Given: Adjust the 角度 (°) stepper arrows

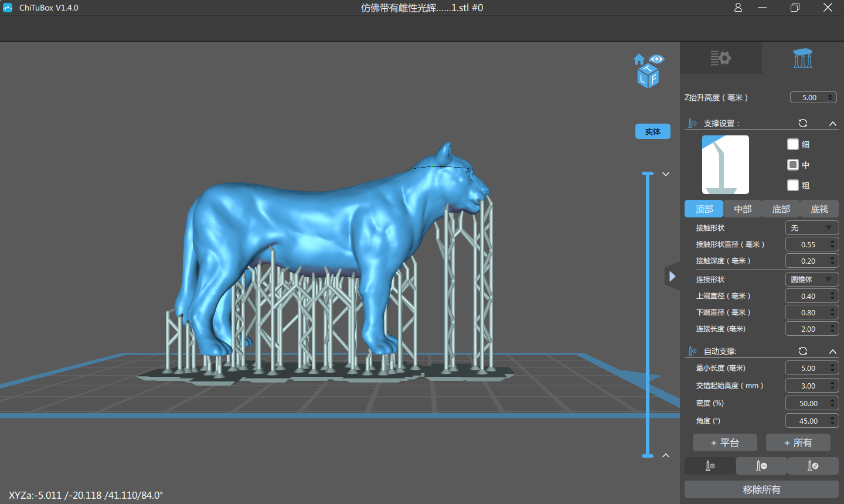Looking at the screenshot, I should pyautogui.click(x=833, y=421).
